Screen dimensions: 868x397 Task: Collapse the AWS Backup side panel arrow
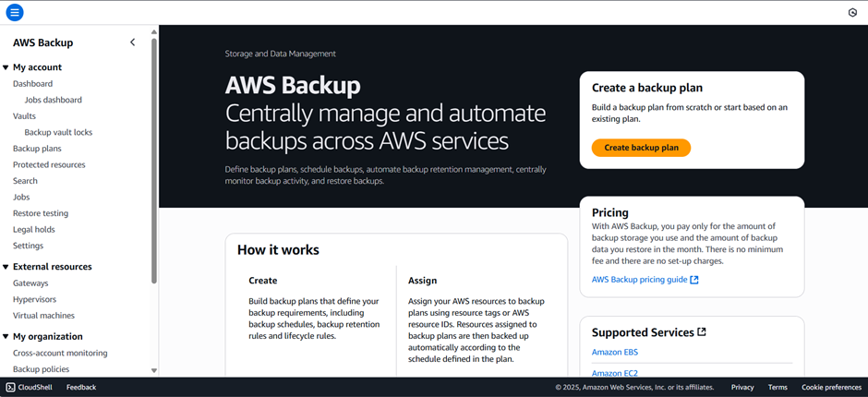click(132, 42)
